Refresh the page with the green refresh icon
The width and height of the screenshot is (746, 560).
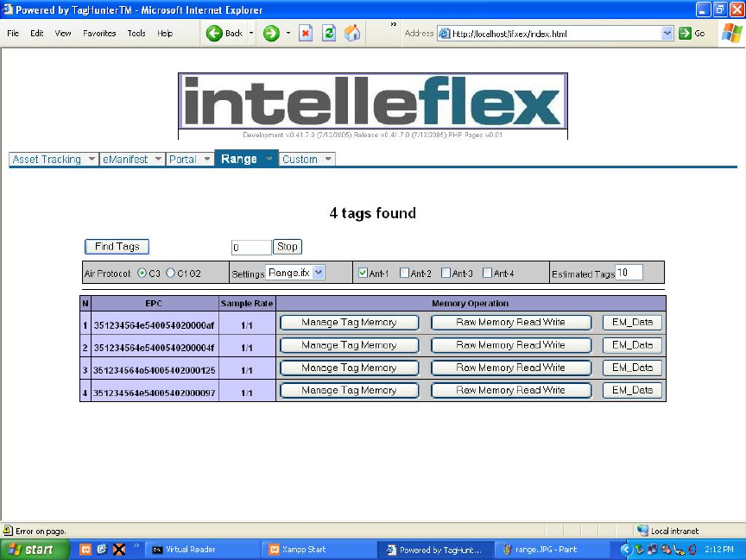[329, 34]
